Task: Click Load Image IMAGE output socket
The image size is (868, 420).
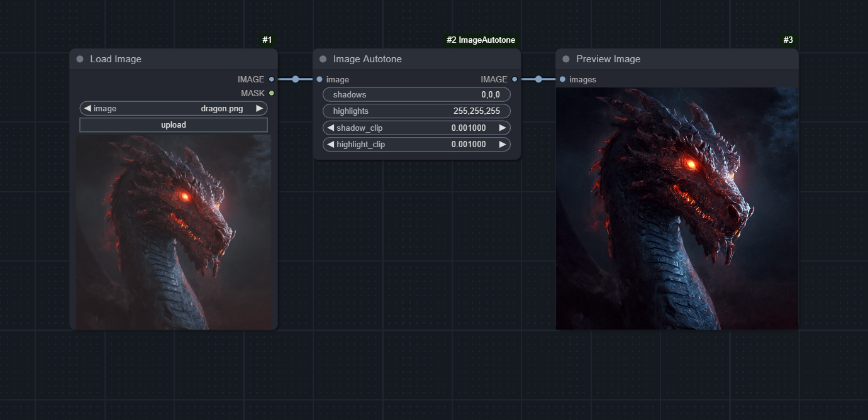Action: [x=272, y=79]
